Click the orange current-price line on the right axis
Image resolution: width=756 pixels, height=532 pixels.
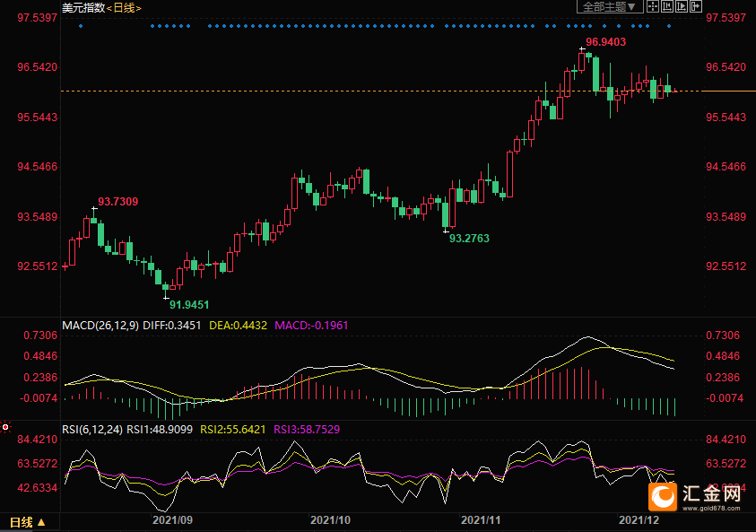click(x=728, y=91)
